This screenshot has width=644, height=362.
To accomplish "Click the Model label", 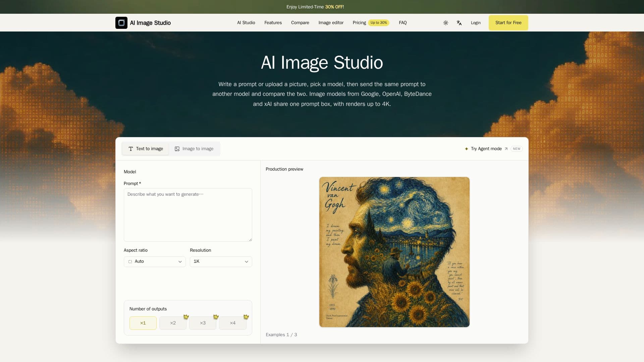I will click(x=130, y=172).
